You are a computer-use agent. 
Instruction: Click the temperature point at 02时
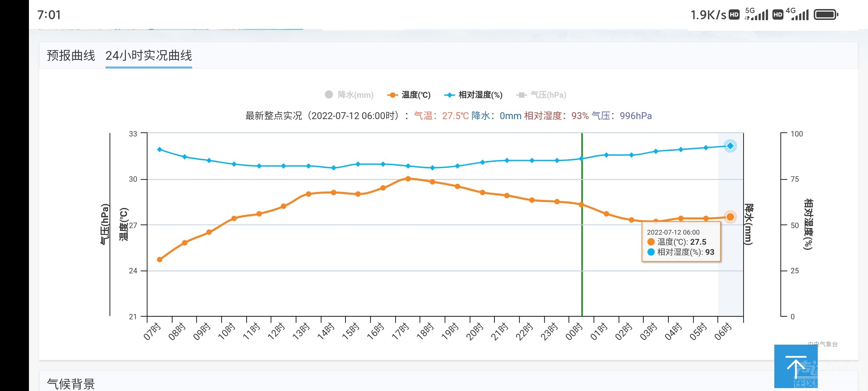(x=631, y=220)
